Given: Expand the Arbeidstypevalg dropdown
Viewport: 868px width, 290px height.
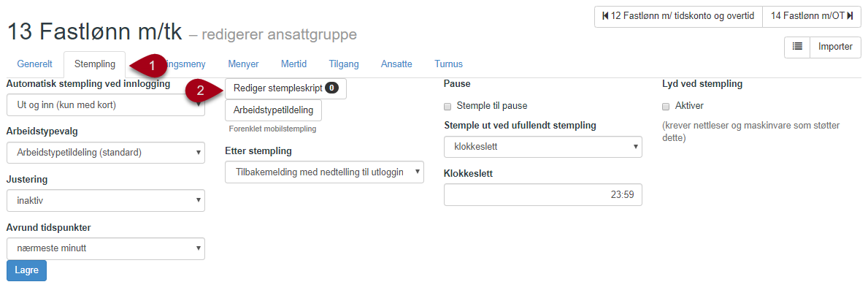Looking at the screenshot, I should click(106, 153).
